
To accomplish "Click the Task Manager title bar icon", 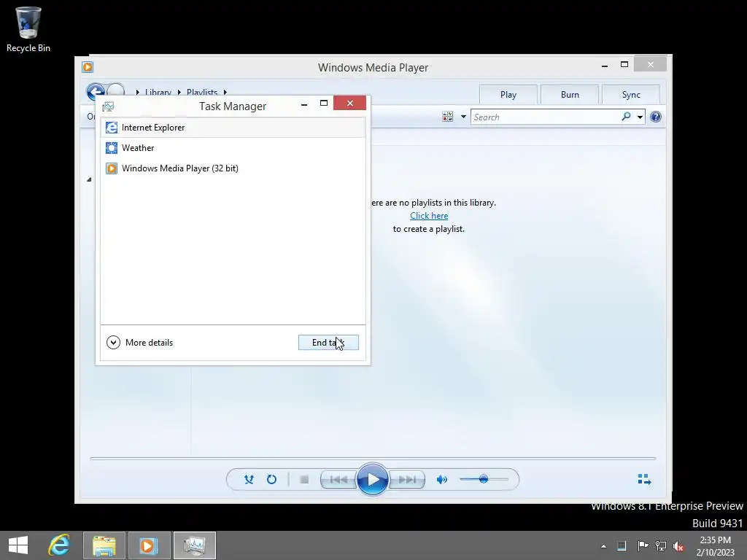I will point(108,106).
